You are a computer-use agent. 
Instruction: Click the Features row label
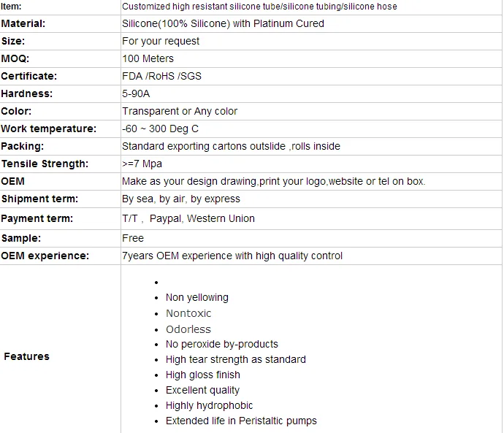click(x=26, y=356)
